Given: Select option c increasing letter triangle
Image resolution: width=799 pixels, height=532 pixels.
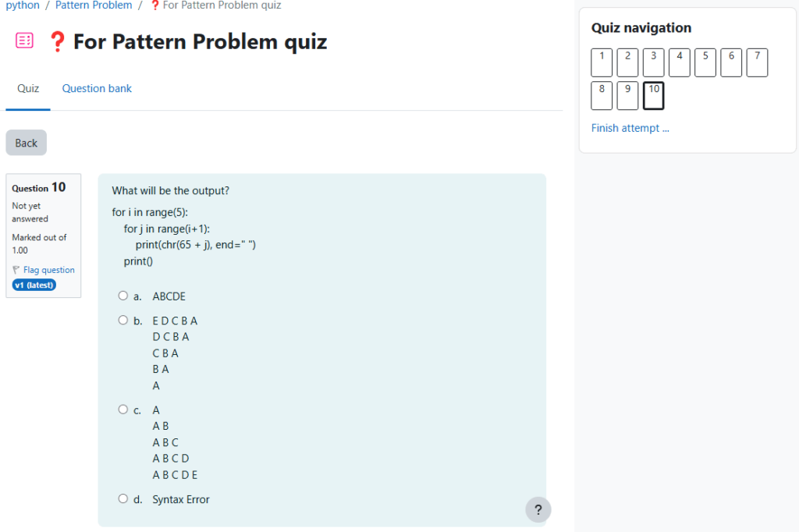Looking at the screenshot, I should click(123, 410).
